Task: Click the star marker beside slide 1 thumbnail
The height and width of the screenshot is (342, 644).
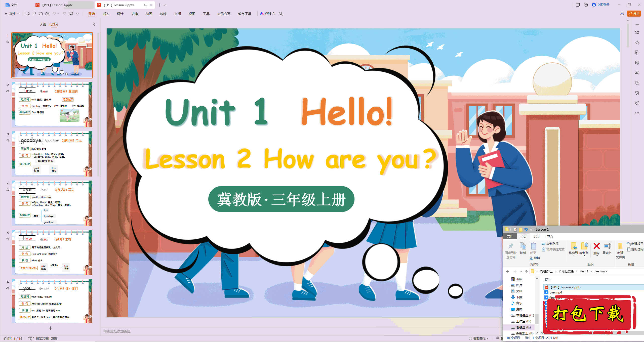Action: (x=8, y=42)
